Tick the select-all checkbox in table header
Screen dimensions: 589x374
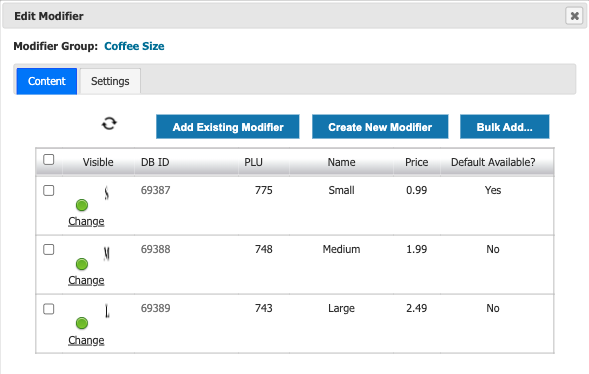[x=48, y=160]
